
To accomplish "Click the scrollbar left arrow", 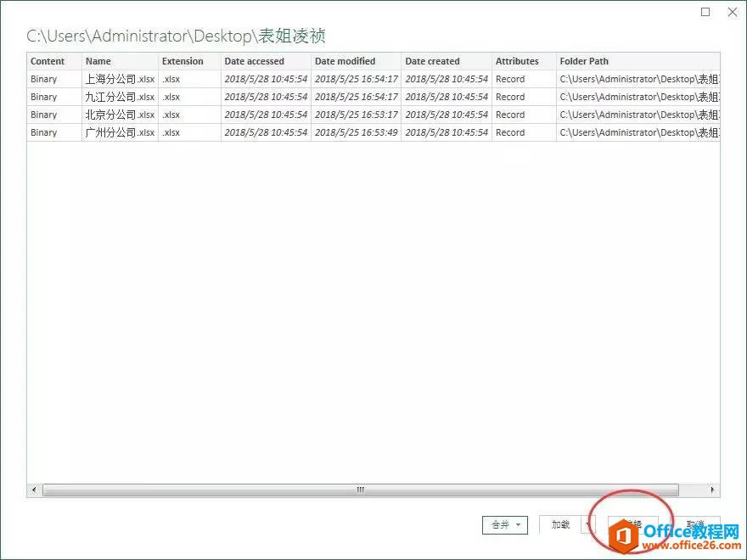I will pos(34,490).
